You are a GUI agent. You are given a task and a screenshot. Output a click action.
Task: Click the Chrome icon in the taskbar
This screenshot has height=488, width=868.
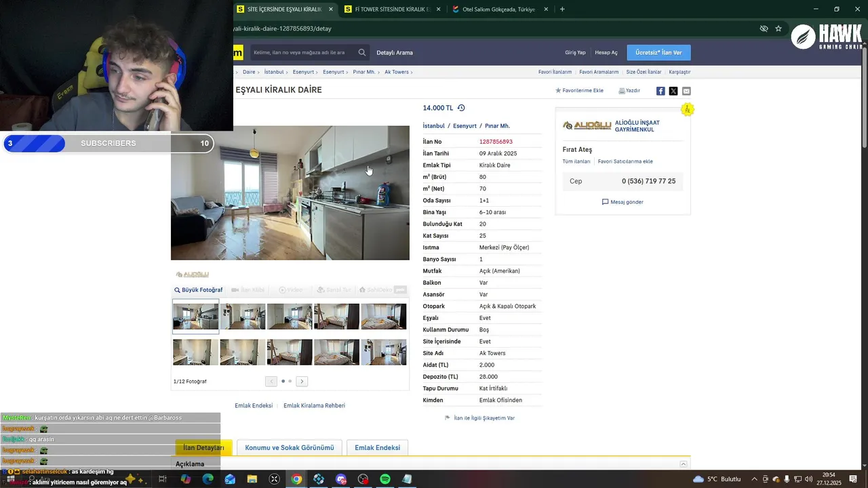click(x=296, y=479)
